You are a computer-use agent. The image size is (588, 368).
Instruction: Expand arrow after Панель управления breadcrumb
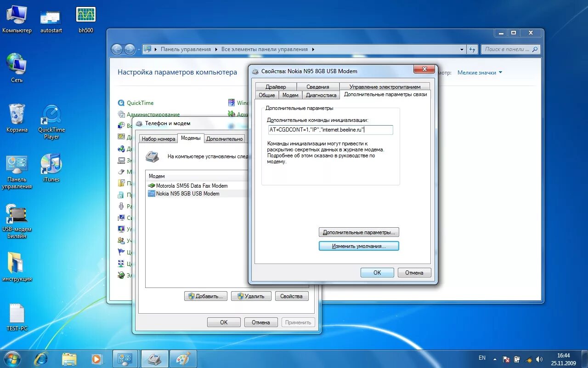pos(216,49)
